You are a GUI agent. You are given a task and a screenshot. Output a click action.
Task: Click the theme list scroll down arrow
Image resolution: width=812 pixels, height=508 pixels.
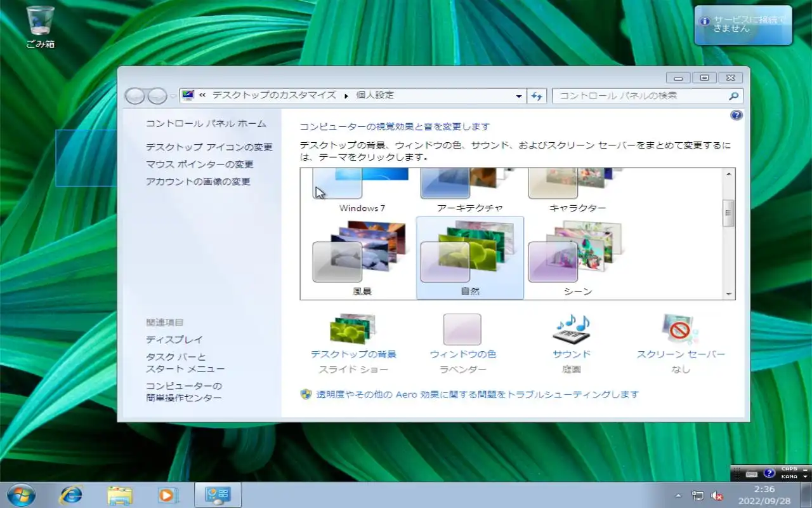coord(729,294)
